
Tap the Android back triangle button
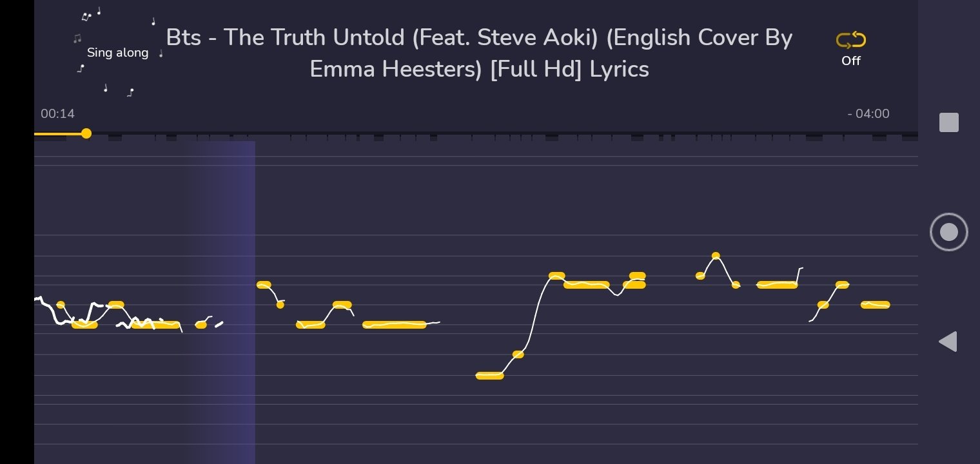[948, 342]
